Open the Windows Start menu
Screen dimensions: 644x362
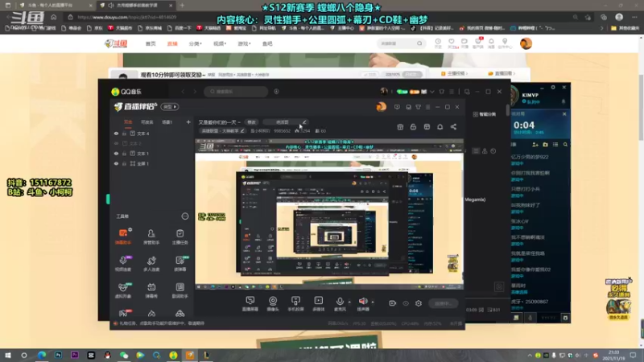click(x=8, y=355)
